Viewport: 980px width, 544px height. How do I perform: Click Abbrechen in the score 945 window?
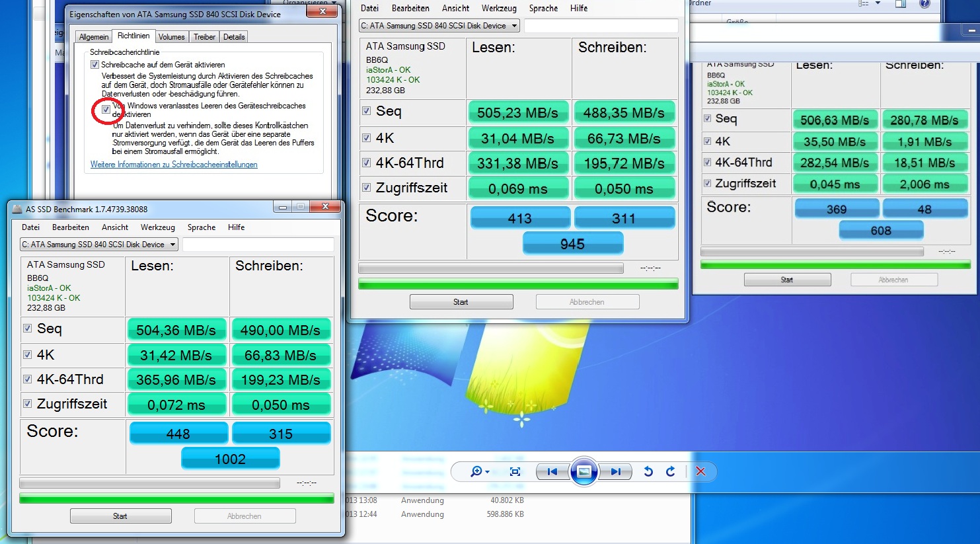[587, 302]
